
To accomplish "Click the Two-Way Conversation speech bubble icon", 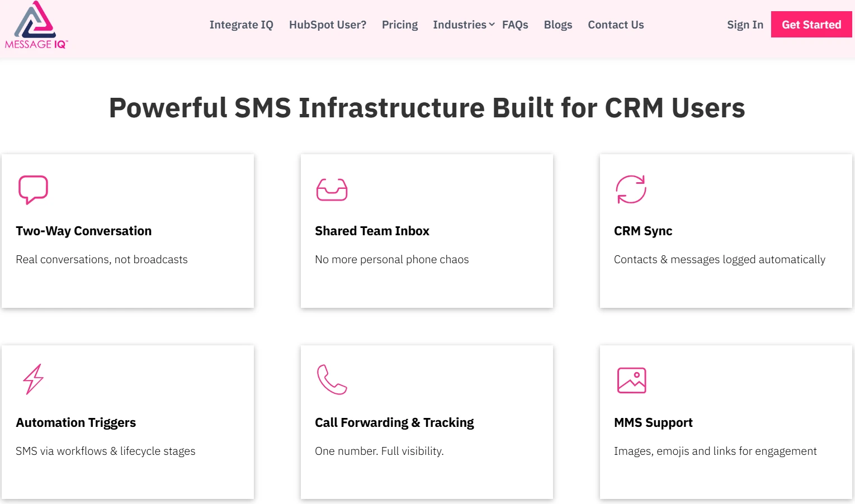I will point(33,189).
